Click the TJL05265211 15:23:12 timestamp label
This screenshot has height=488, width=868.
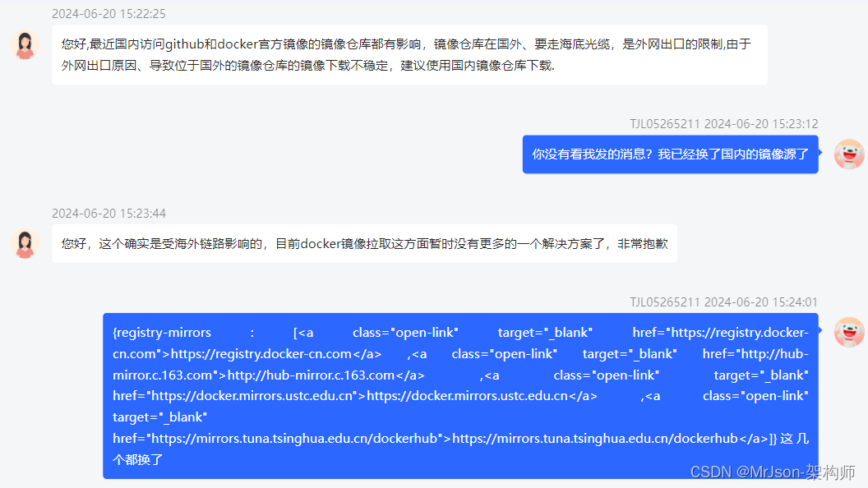[x=723, y=123]
